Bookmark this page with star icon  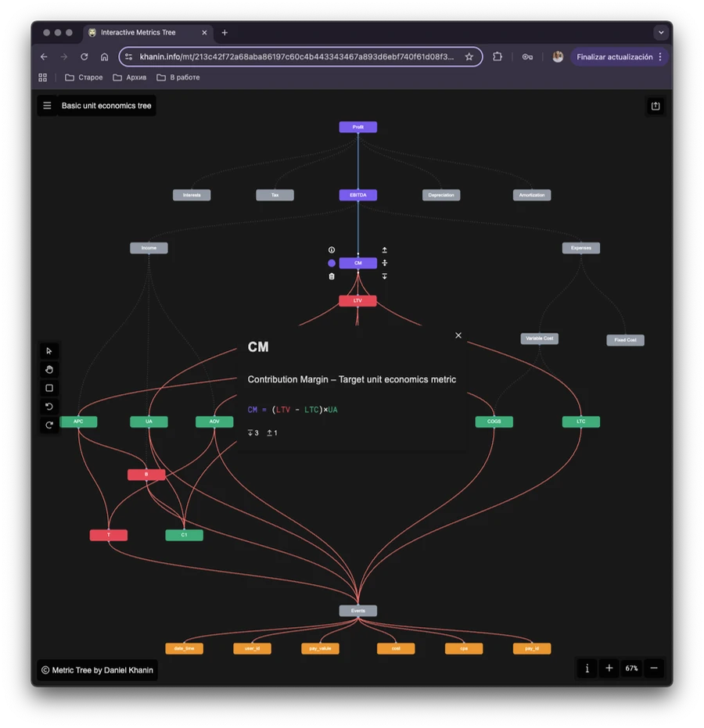[x=469, y=56]
